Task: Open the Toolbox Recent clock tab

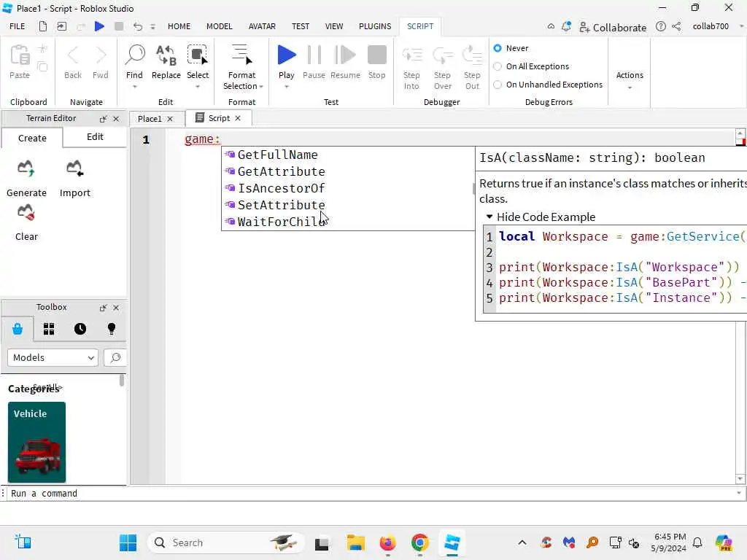Action: [80, 329]
